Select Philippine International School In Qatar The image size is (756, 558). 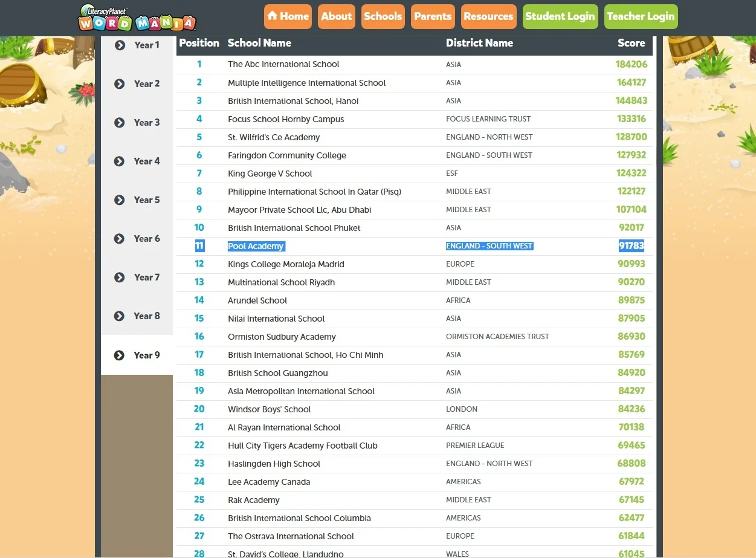pos(314,192)
